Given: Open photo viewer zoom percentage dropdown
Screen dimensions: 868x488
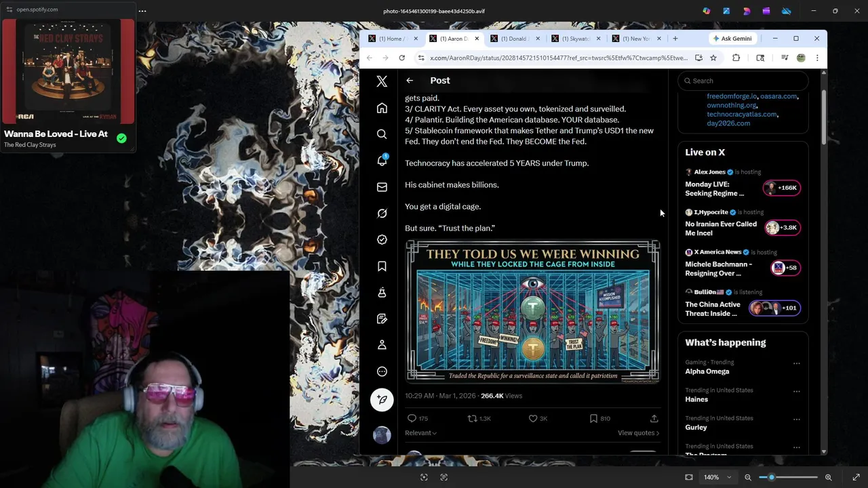Looking at the screenshot, I should (x=717, y=477).
